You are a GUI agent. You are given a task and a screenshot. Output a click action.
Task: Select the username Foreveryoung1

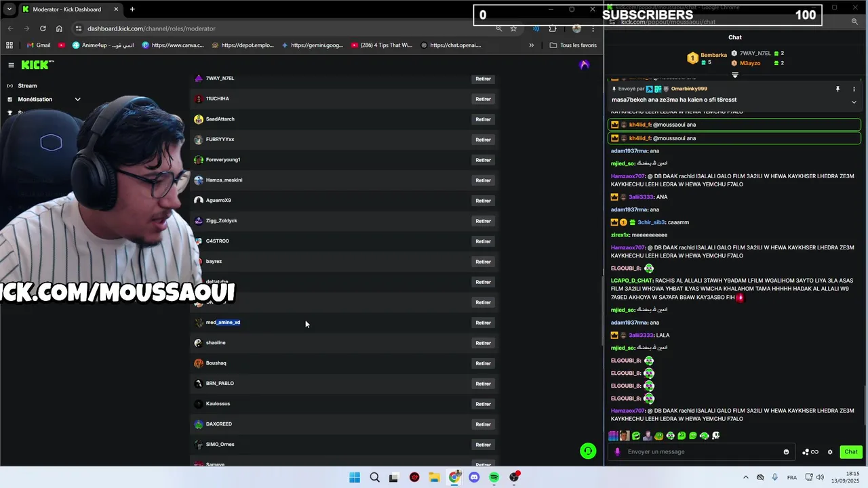223,160
